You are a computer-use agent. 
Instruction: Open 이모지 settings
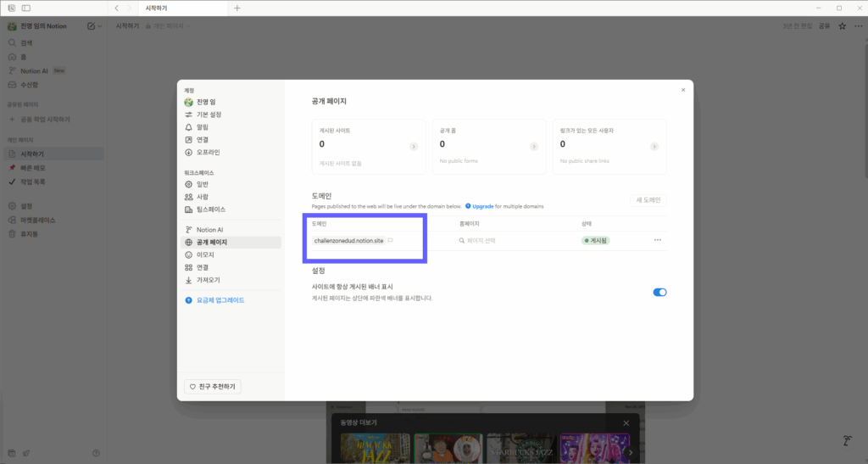(x=231, y=255)
